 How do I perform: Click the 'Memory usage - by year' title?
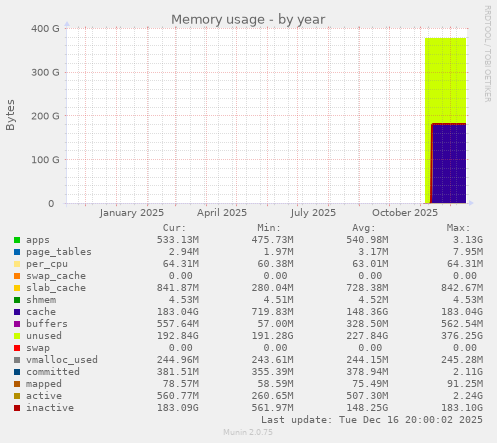(x=248, y=20)
